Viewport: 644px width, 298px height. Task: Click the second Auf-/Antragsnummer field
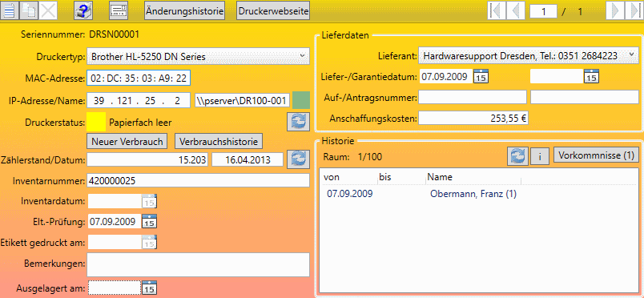585,98
